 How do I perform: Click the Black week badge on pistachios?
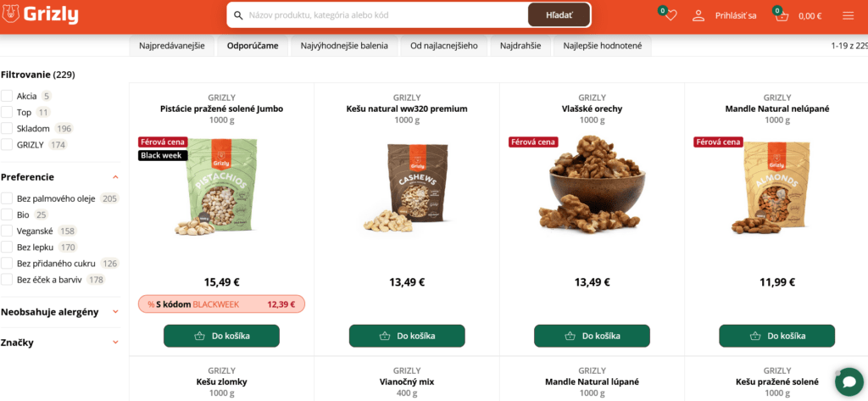coord(163,155)
